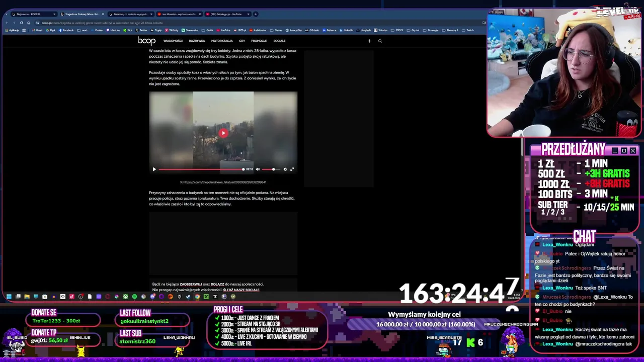Image resolution: width=644 pixels, height=362 pixels.
Task: Open the PROMOCJE section
Action: 259,41
